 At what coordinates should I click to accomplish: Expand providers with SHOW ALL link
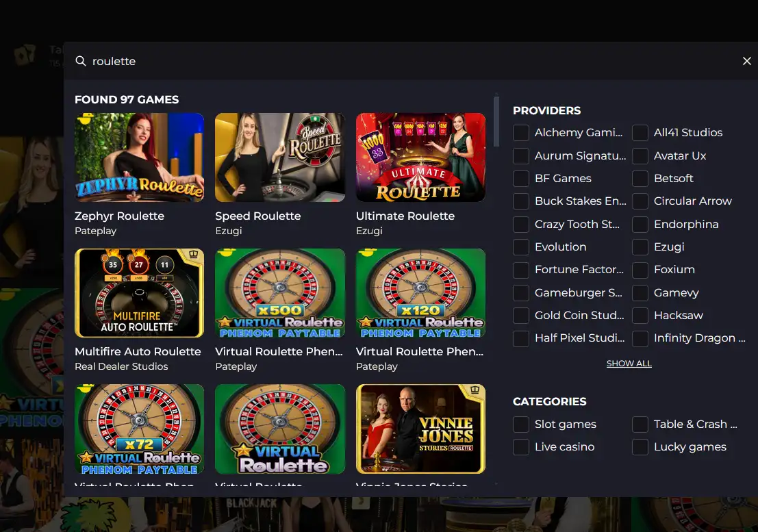tap(629, 364)
